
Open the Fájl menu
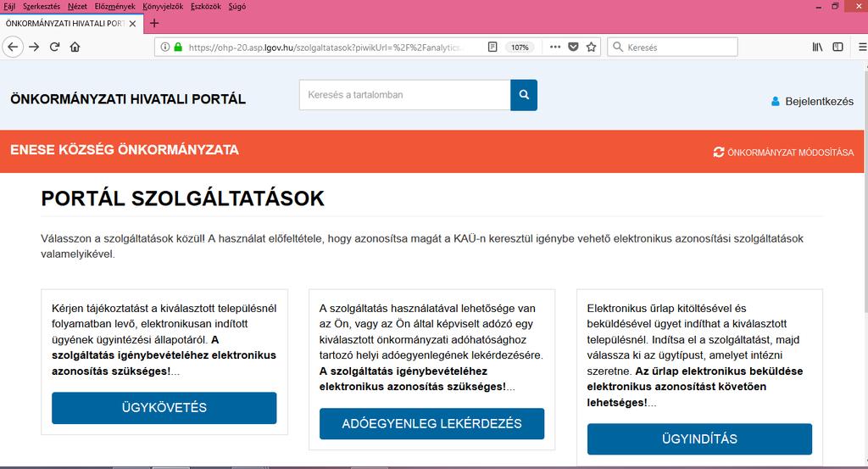pyautogui.click(x=8, y=7)
